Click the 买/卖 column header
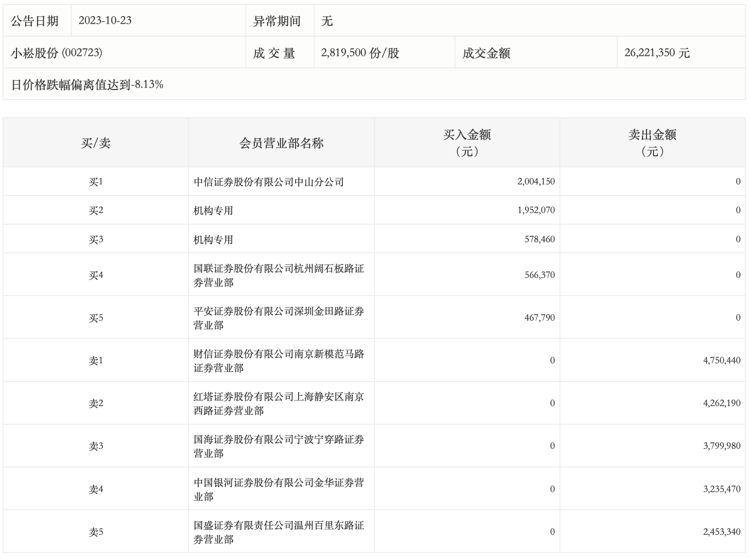750x560 pixels. coord(96,143)
